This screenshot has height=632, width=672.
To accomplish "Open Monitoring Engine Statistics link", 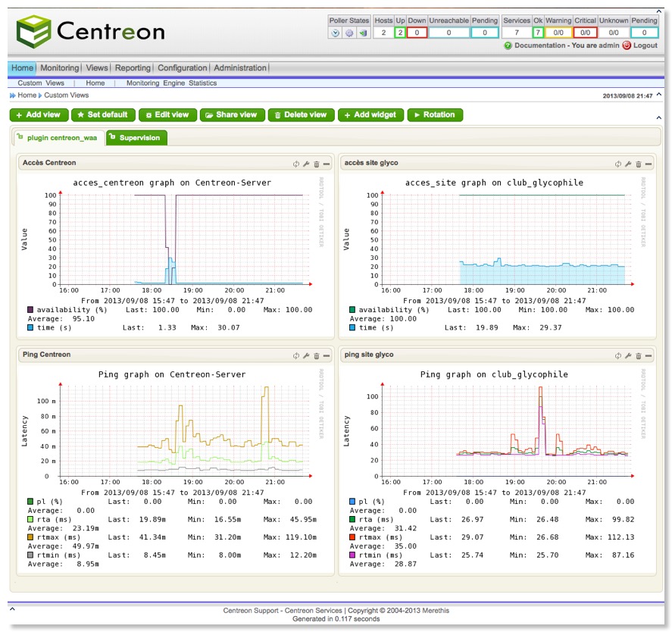I will click(171, 83).
